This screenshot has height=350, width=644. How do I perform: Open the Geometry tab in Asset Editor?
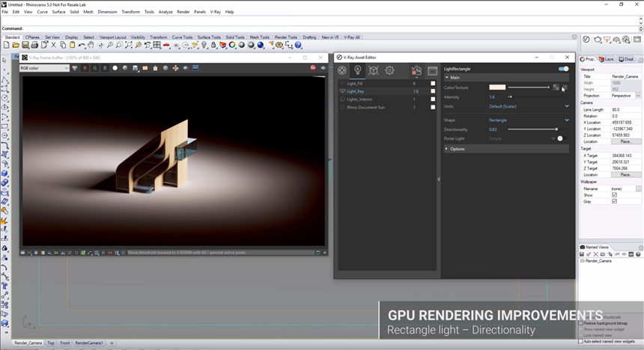[x=374, y=70]
